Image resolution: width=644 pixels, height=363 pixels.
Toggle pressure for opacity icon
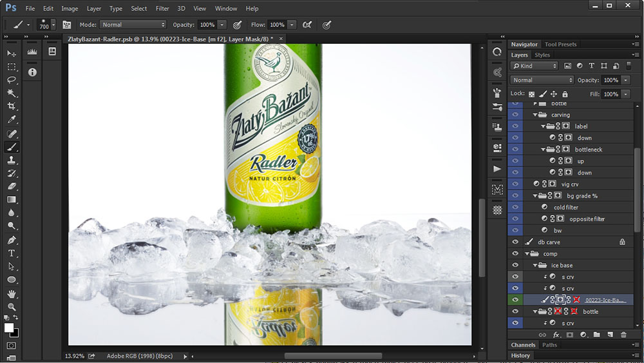[237, 25]
